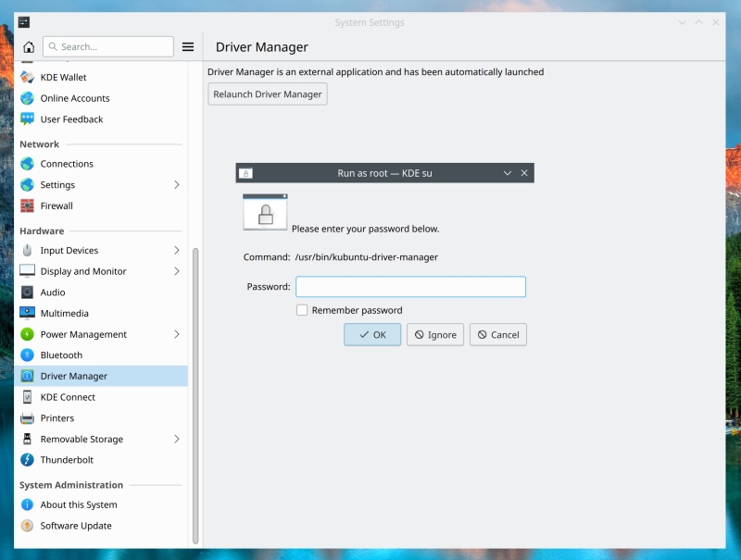Select the Firewall icon in sidebar
741x560 pixels.
[56, 205]
